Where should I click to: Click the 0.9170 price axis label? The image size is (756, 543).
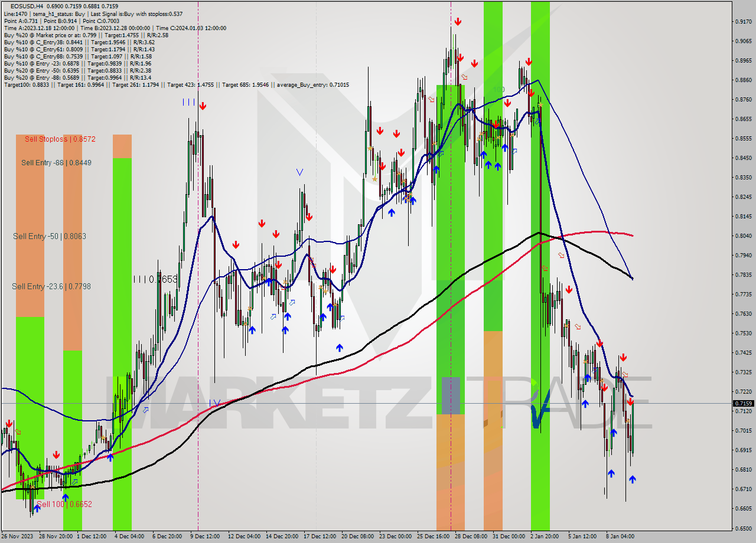pos(744,22)
